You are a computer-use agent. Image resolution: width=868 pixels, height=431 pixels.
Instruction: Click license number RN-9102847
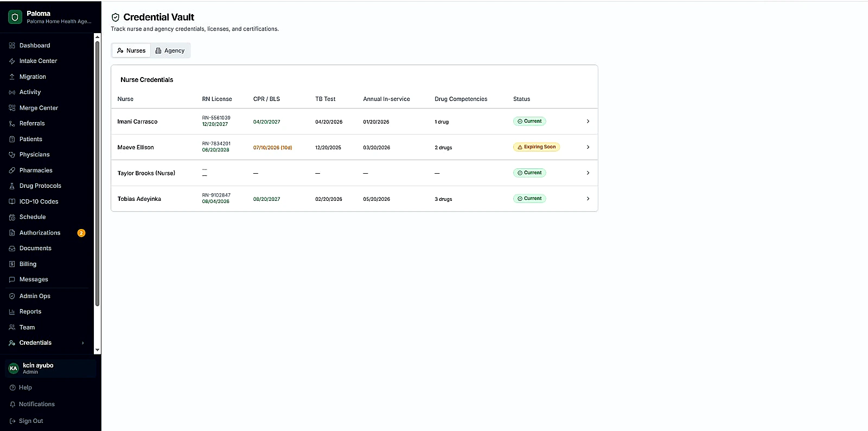[x=216, y=195]
